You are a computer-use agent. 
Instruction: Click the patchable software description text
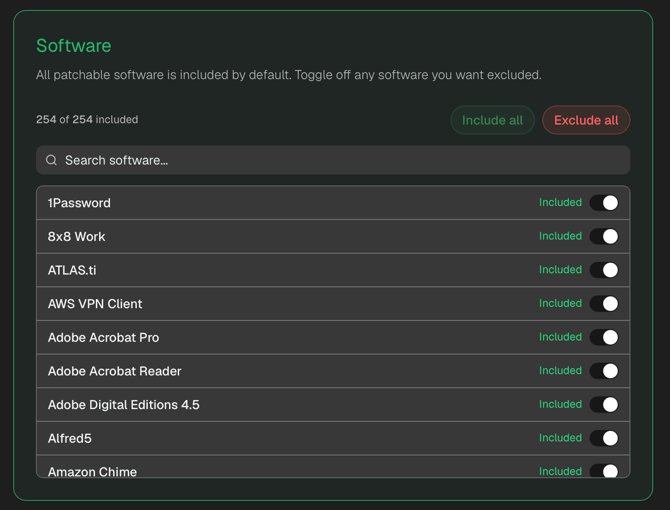tap(289, 75)
